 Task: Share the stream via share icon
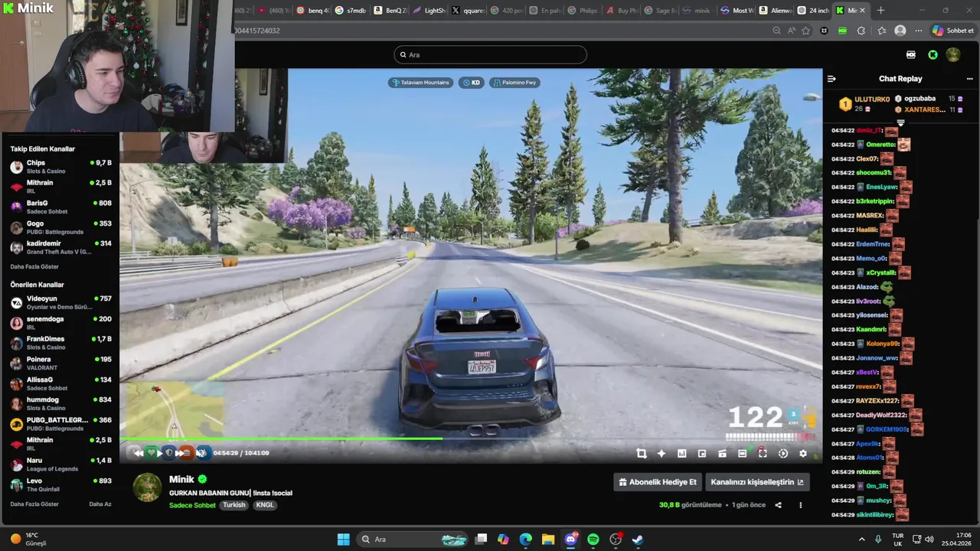point(778,505)
